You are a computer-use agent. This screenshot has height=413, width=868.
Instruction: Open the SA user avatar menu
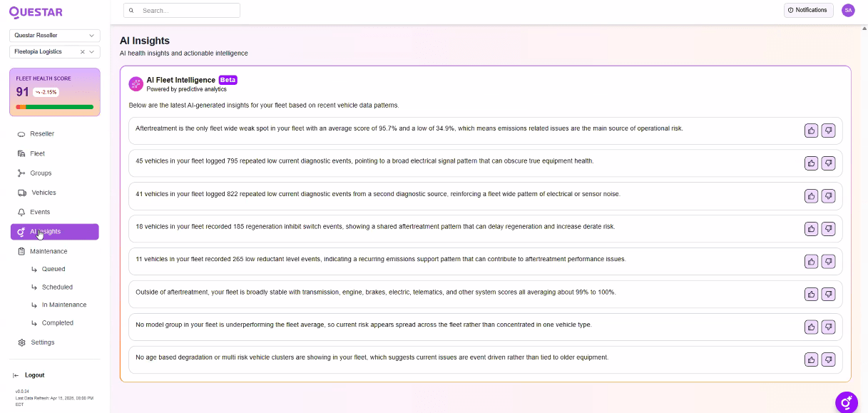[847, 10]
